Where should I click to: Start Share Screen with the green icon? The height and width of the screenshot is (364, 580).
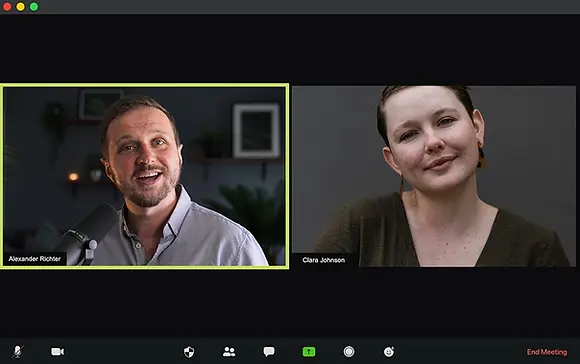click(309, 351)
